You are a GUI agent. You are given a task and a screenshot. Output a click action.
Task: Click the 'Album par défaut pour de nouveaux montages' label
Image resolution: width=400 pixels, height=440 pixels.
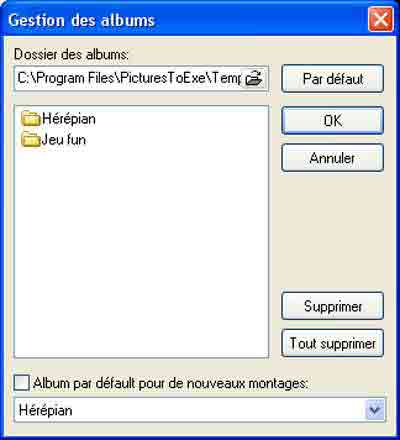tap(170, 383)
